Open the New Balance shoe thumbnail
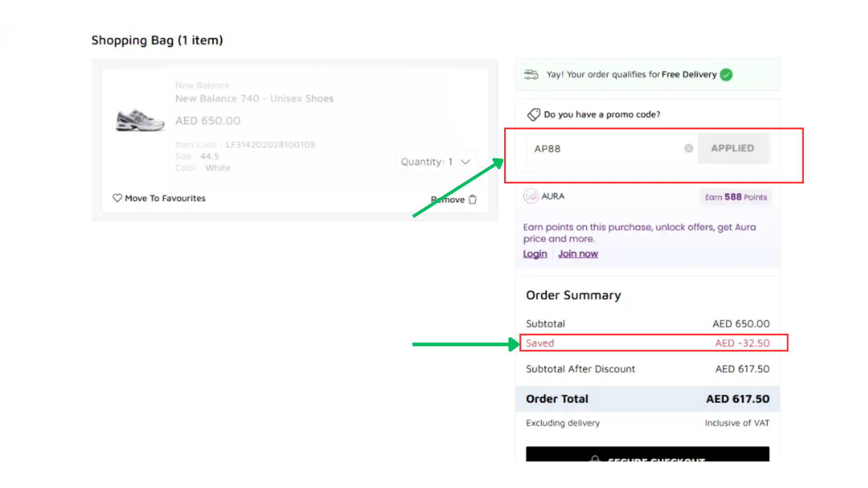The height and width of the screenshot is (488, 868). coord(140,120)
